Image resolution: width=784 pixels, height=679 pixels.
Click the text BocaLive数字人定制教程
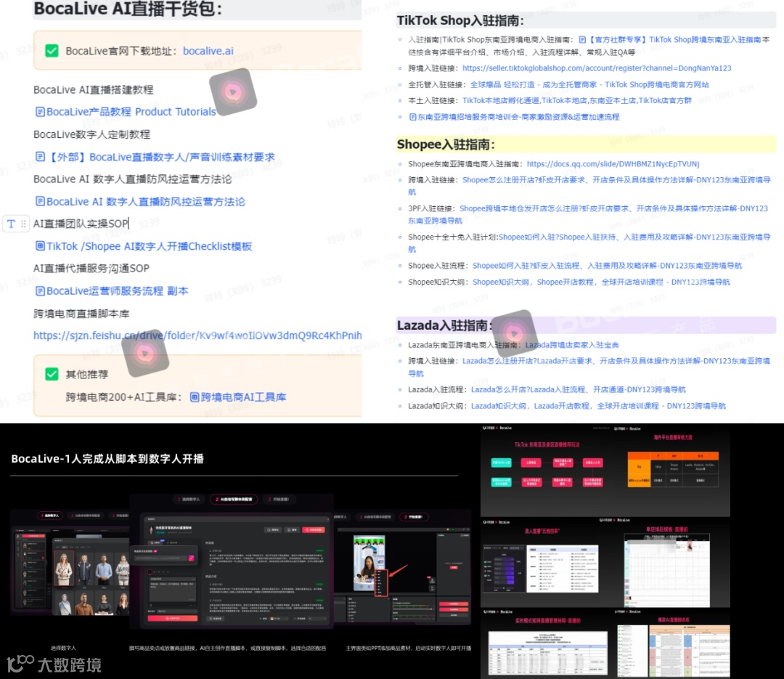pyautogui.click(x=92, y=134)
